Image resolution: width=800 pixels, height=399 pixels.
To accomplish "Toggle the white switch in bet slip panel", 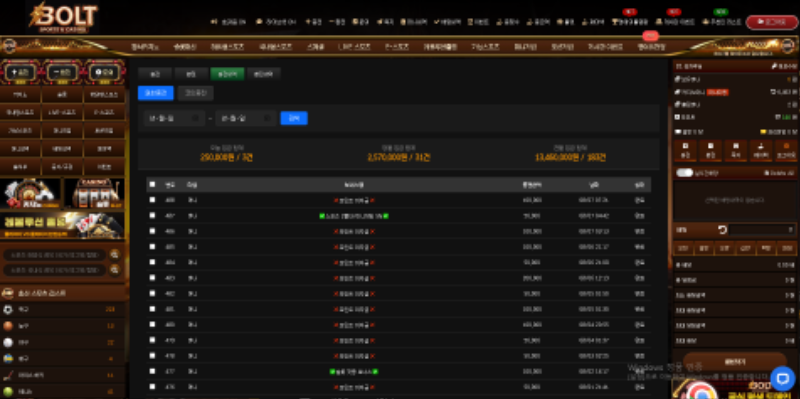I will tap(684, 173).
